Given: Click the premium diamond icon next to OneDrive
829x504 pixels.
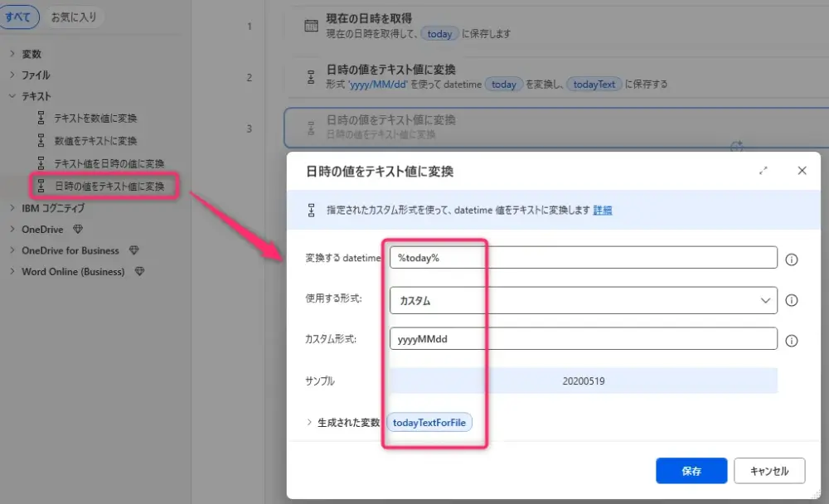Looking at the screenshot, I should click(x=78, y=229).
